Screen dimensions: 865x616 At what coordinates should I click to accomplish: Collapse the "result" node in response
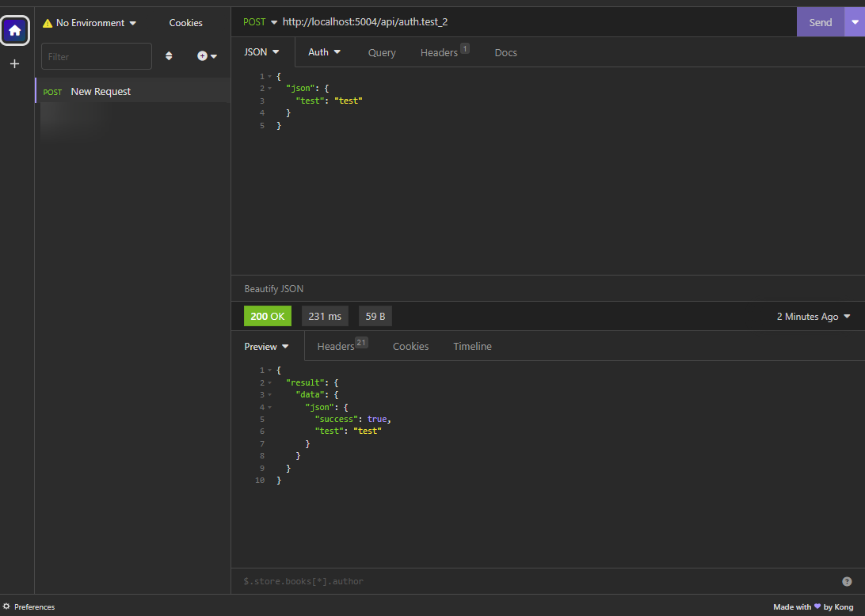tap(270, 383)
